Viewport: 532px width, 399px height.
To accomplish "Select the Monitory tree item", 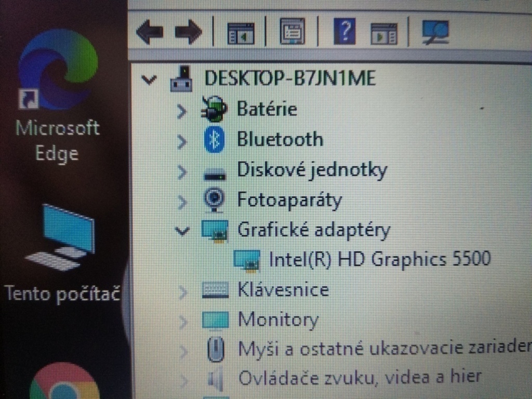I will point(278,320).
